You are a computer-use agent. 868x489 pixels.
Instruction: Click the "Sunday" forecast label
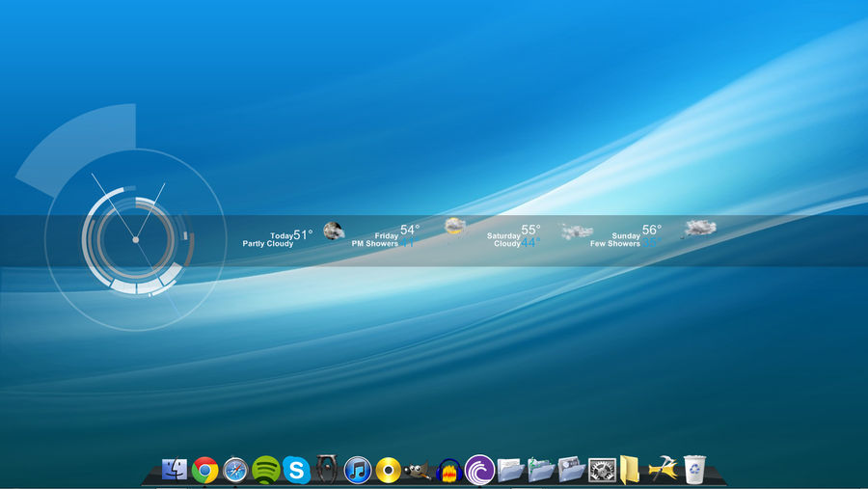(x=626, y=236)
